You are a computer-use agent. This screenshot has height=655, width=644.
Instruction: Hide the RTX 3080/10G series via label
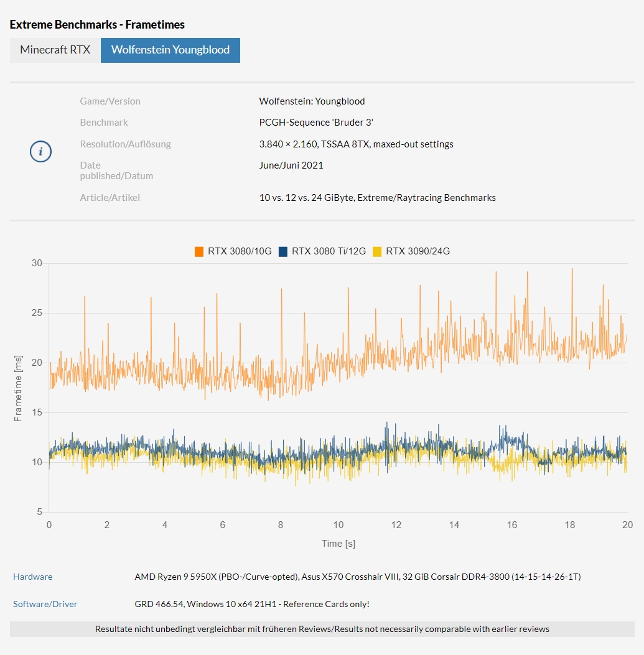pyautogui.click(x=240, y=251)
